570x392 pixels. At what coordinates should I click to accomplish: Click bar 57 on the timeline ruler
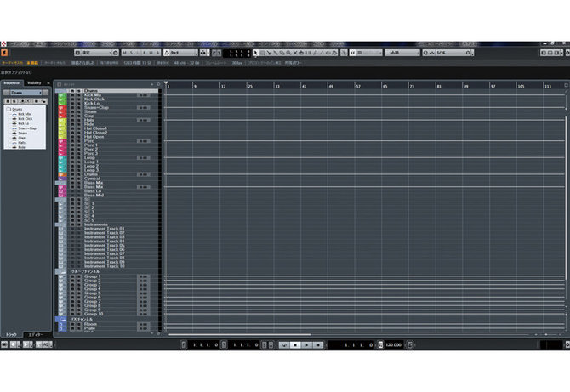point(358,86)
